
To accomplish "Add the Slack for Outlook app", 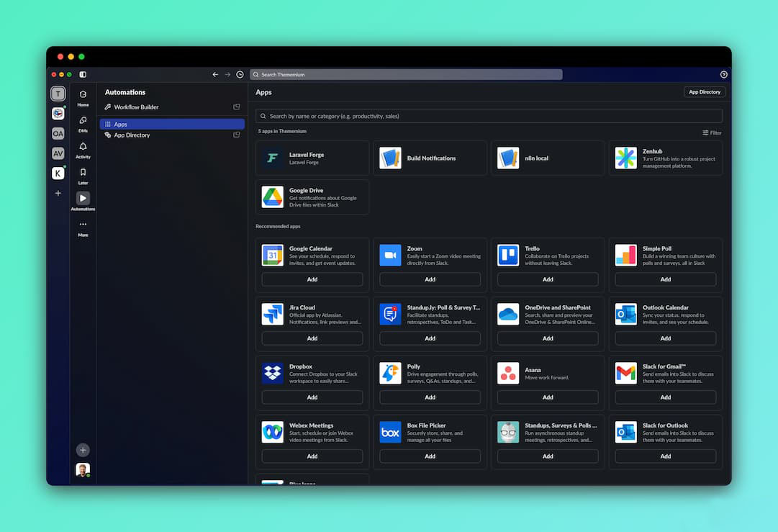I will pyautogui.click(x=666, y=456).
